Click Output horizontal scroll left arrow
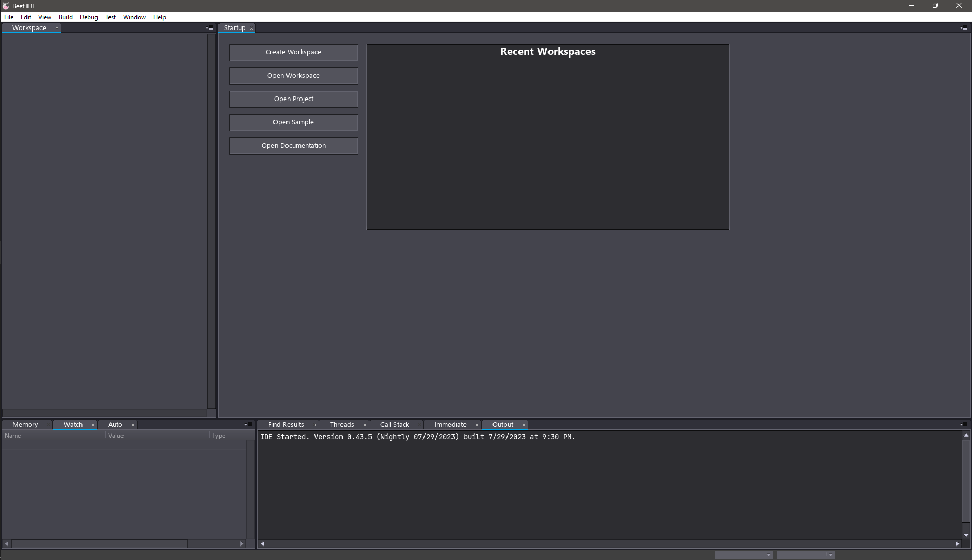The width and height of the screenshot is (972, 560). pyautogui.click(x=263, y=544)
